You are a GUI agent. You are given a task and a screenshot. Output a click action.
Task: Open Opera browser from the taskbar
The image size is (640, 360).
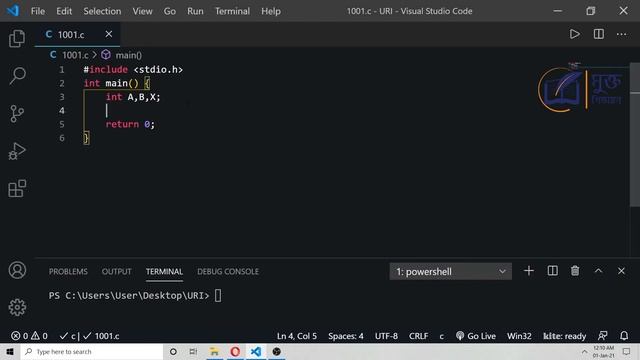pos(235,351)
